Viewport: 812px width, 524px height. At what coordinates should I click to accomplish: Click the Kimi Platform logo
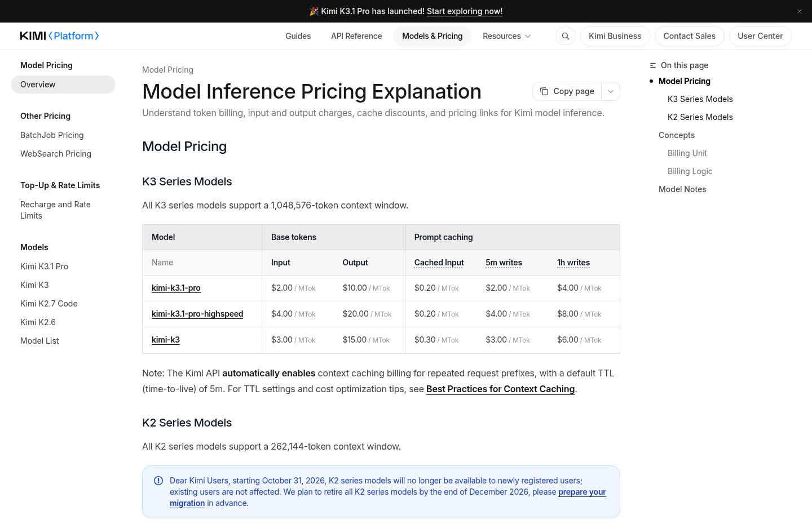(x=60, y=36)
